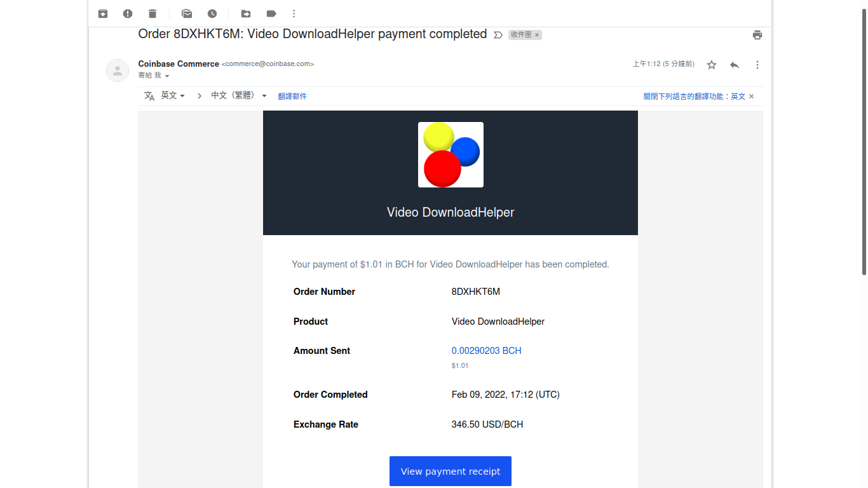Open the 英文 source language dropdown

[x=173, y=95]
